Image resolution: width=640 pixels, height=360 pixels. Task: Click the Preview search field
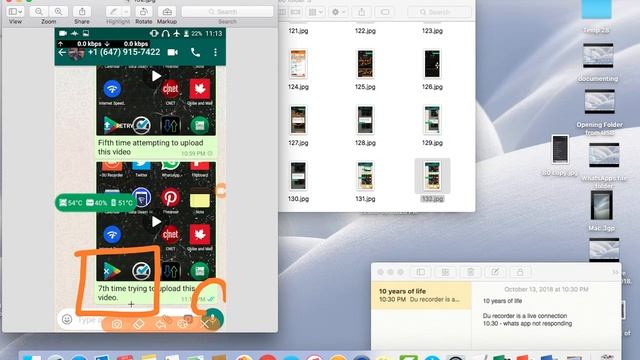(227, 12)
